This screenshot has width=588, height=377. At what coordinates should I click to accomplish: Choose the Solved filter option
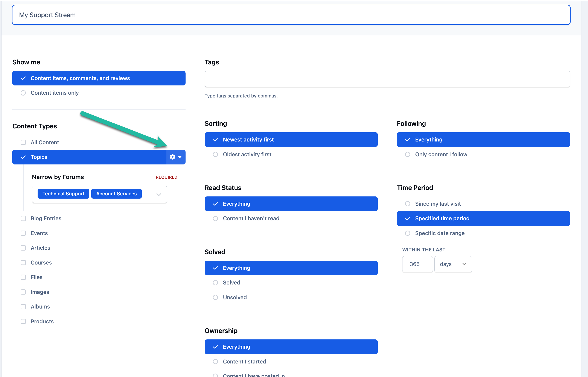point(215,283)
